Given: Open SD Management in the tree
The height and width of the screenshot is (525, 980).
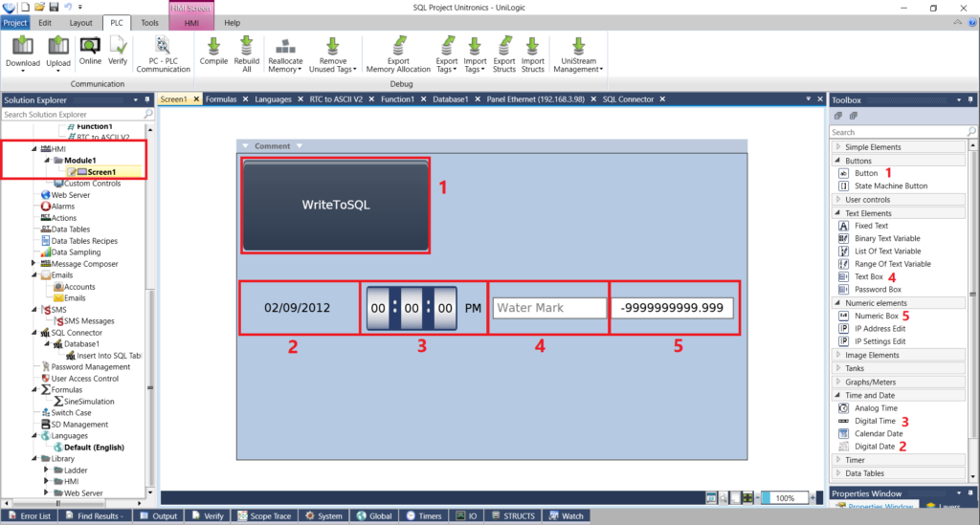Looking at the screenshot, I should 79,425.
